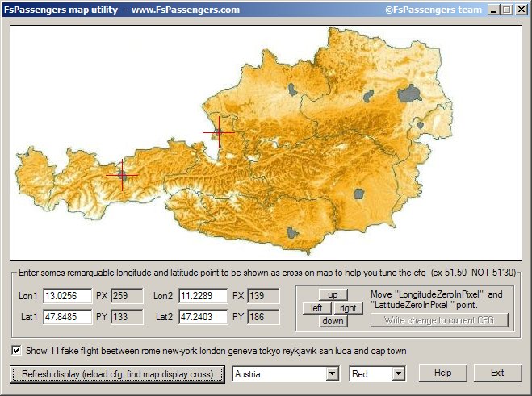
Task: Open the Help dialog
Action: 442,373
